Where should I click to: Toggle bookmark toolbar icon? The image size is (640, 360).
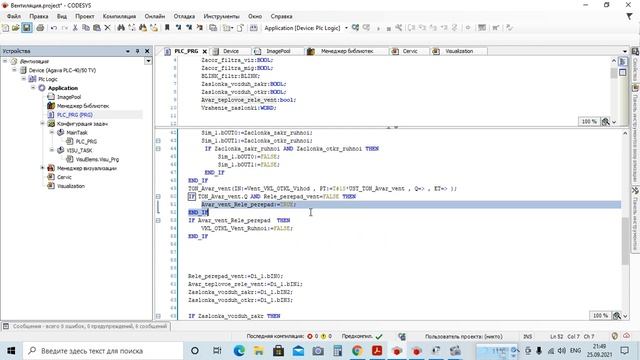167,28
